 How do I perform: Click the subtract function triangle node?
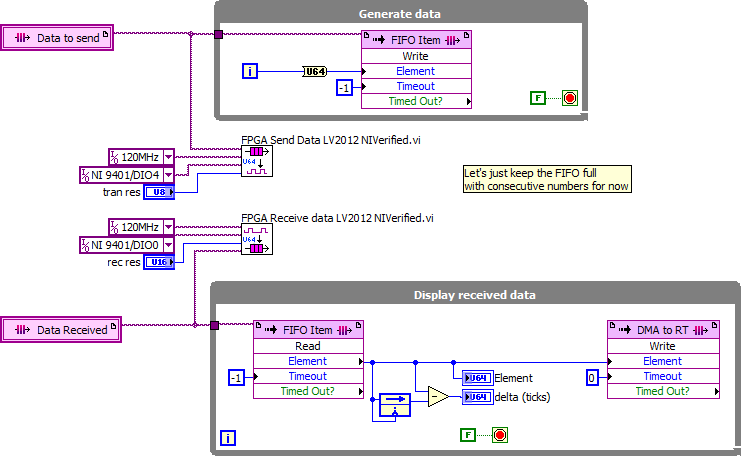pos(437,397)
